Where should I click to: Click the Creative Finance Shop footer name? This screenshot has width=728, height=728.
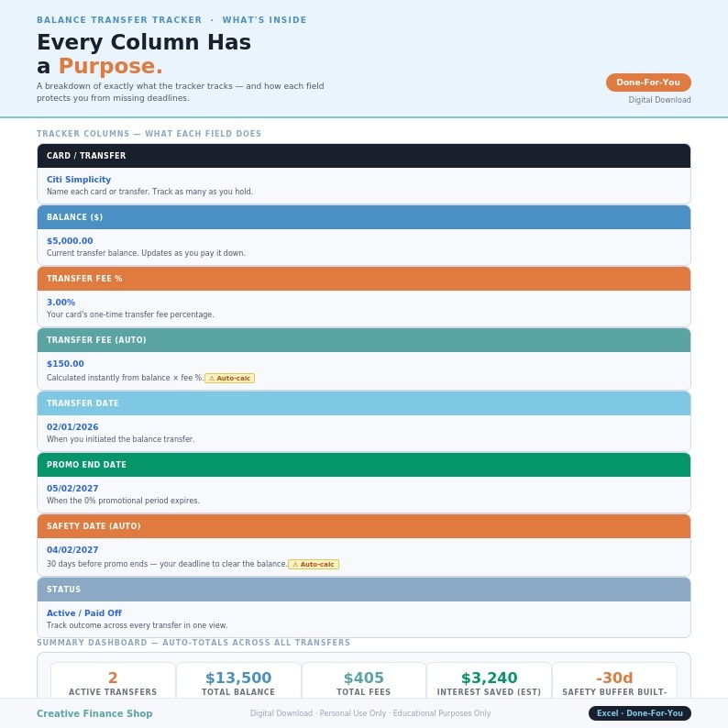coord(94,713)
